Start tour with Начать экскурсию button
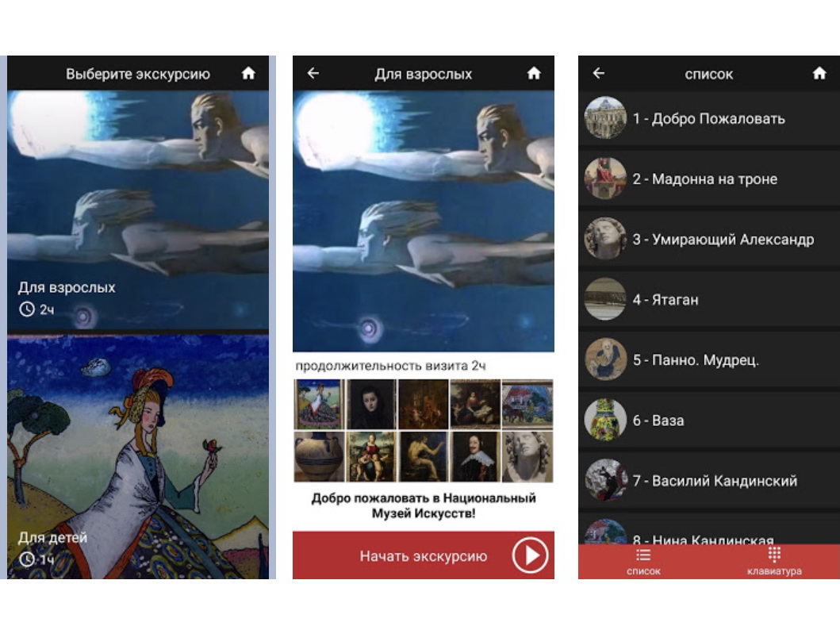 (424, 555)
